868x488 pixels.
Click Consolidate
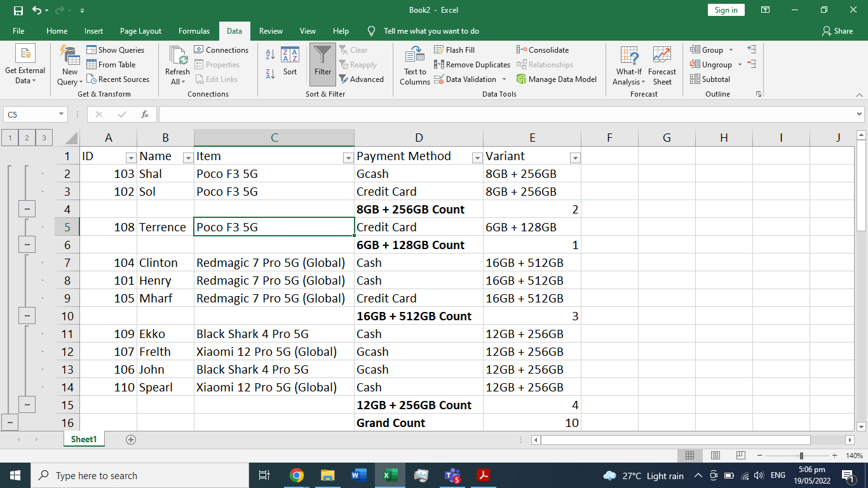(543, 50)
